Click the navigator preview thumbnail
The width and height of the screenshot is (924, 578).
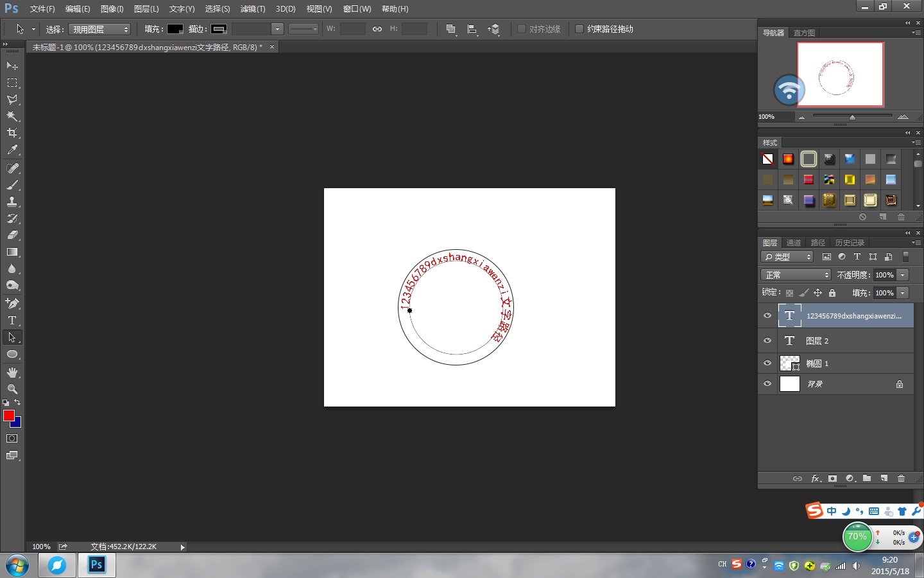point(840,74)
